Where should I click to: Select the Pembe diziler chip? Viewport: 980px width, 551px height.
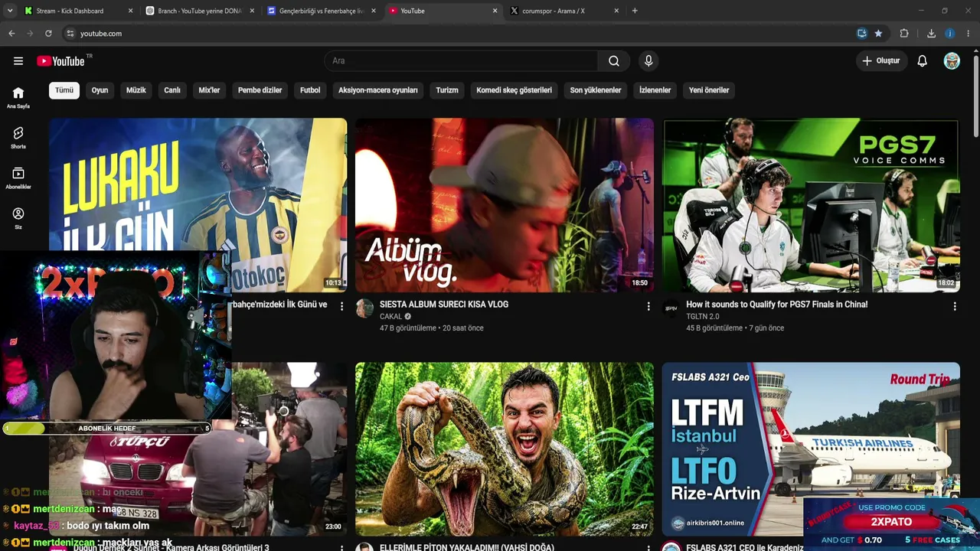coord(260,90)
